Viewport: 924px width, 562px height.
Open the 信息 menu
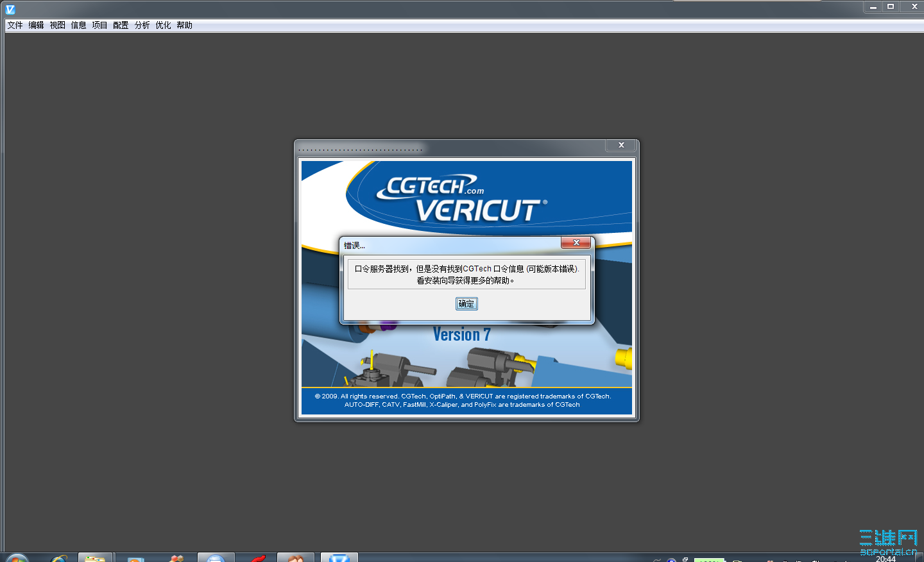79,26
